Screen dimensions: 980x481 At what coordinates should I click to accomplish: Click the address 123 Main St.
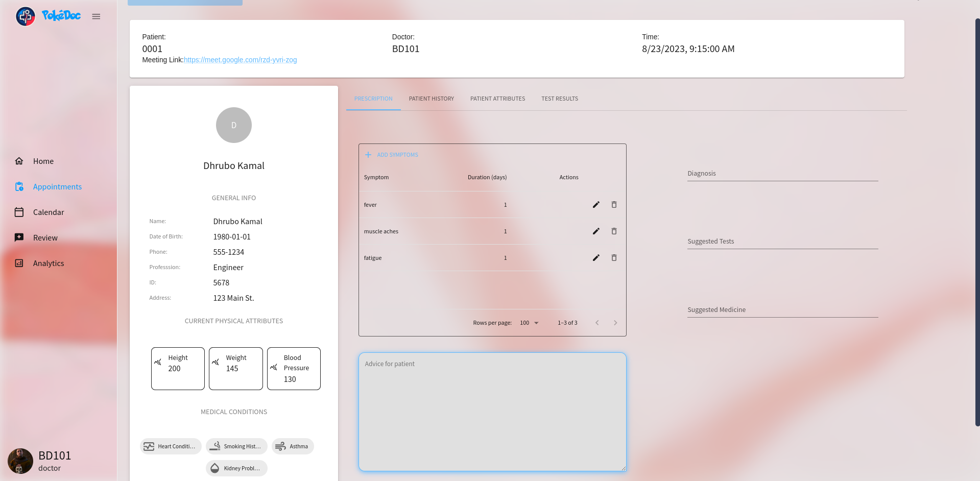(233, 298)
